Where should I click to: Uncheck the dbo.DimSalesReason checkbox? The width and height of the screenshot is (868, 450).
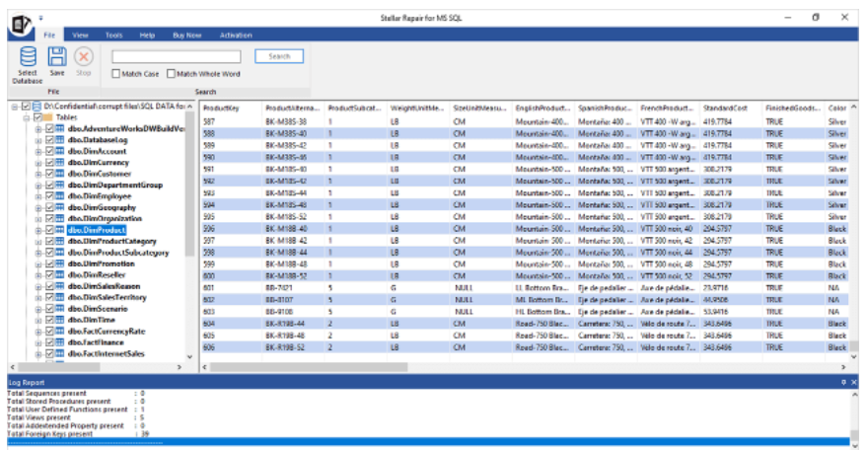(x=49, y=286)
